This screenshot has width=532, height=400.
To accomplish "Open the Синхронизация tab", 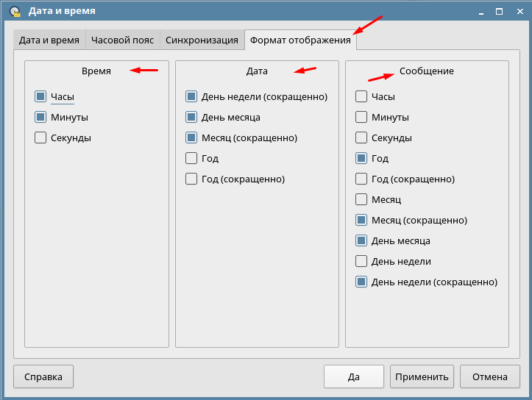I will [202, 40].
